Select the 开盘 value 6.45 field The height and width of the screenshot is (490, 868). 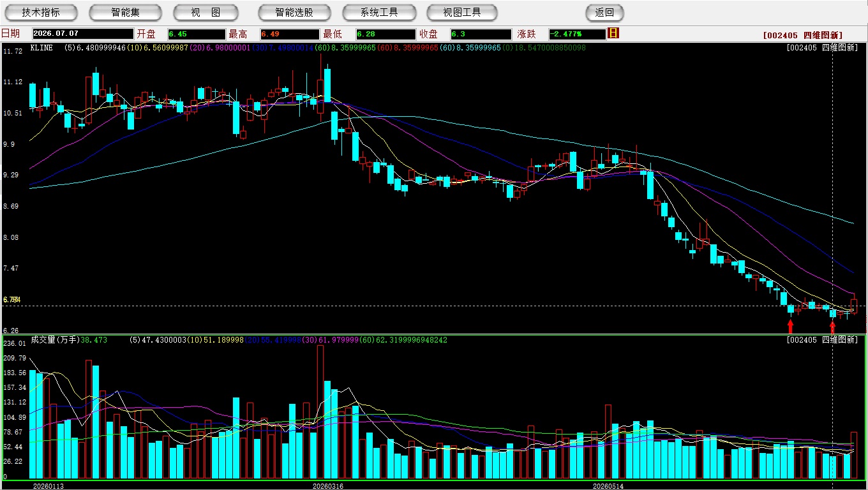pyautogui.click(x=197, y=34)
